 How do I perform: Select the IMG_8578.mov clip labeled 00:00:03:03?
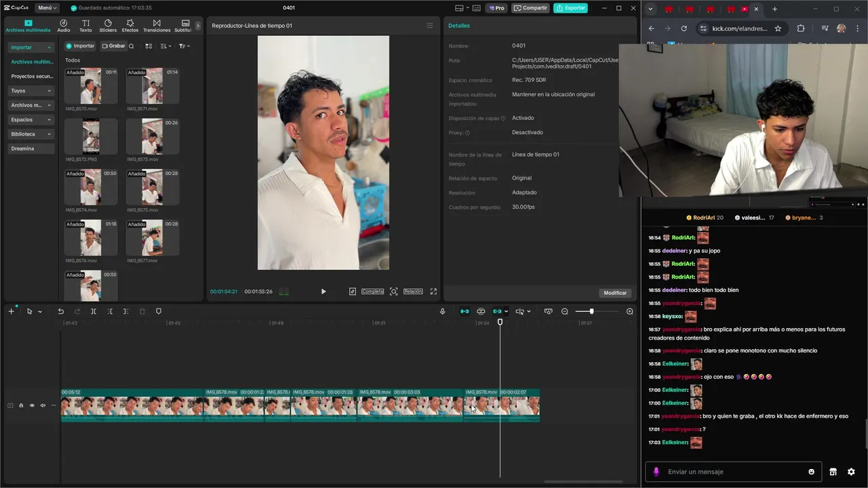point(410,405)
